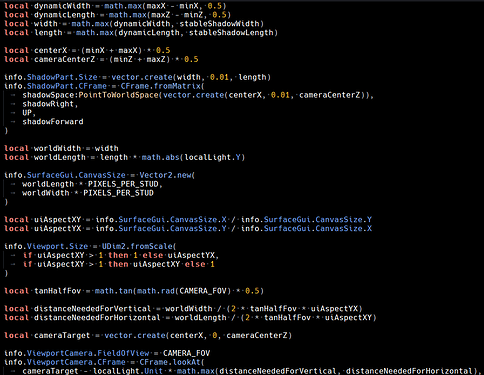Image resolution: width=484 pixels, height=375 pixels.
Task: Click the shadowRight argument line
Action: (x=50, y=104)
